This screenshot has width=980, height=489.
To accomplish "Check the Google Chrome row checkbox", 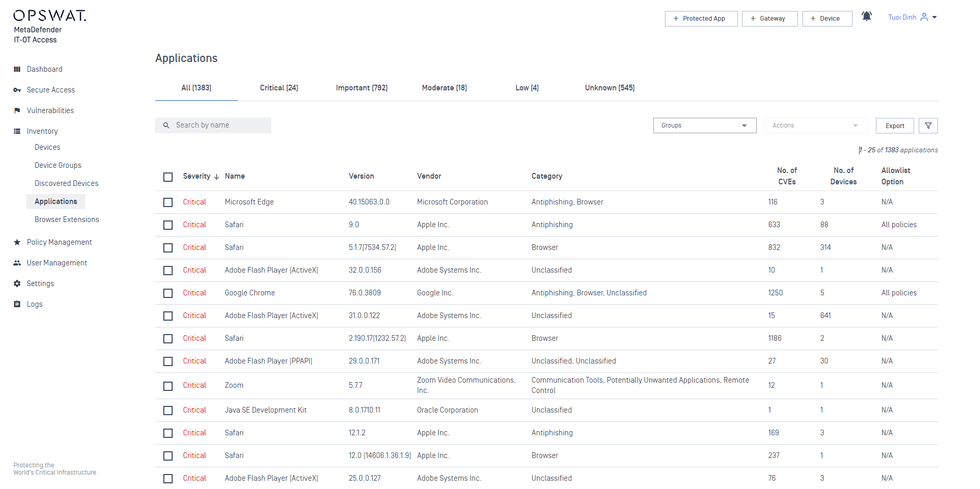I will [x=168, y=293].
